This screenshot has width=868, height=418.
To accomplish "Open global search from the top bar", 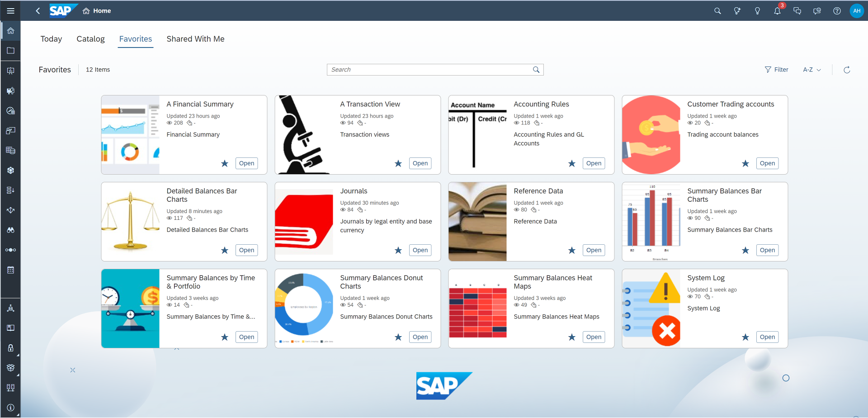I will pyautogui.click(x=717, y=10).
